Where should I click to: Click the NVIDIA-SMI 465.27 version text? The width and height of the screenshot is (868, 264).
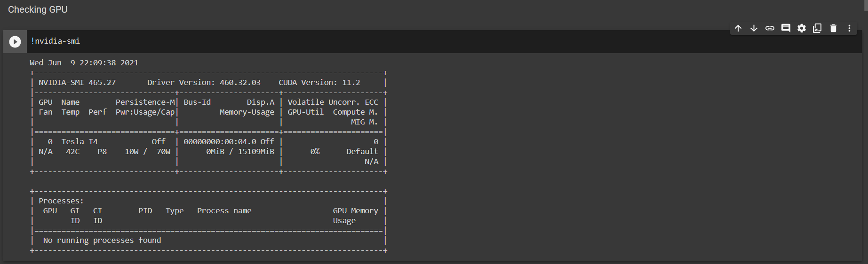[x=77, y=83]
